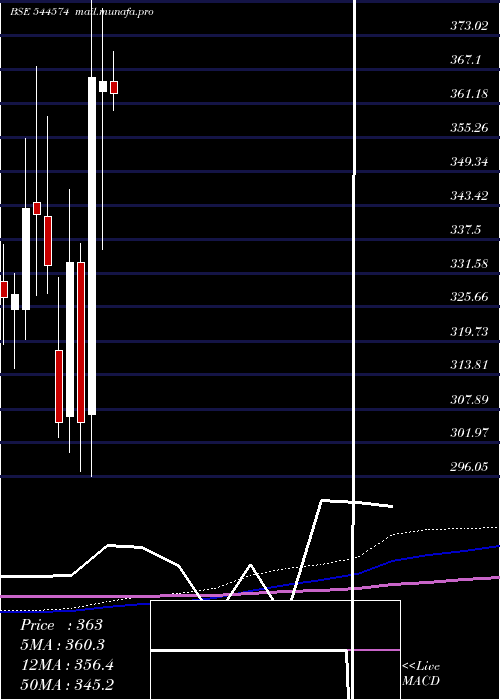500x700 pixels.
Task: Click the 367.1 price axis label
Action: click(465, 60)
